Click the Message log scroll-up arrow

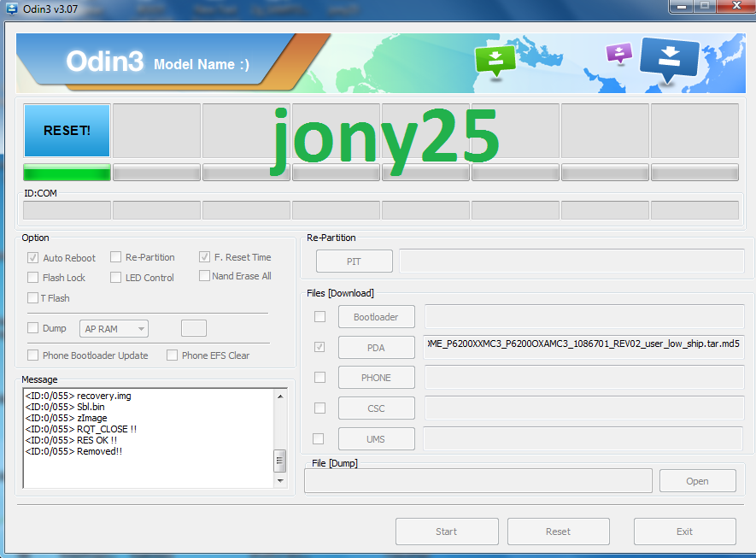click(x=280, y=396)
